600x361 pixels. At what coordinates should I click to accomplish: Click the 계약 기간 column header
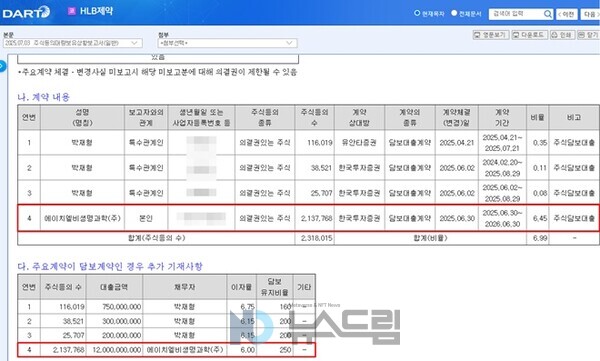(x=502, y=118)
